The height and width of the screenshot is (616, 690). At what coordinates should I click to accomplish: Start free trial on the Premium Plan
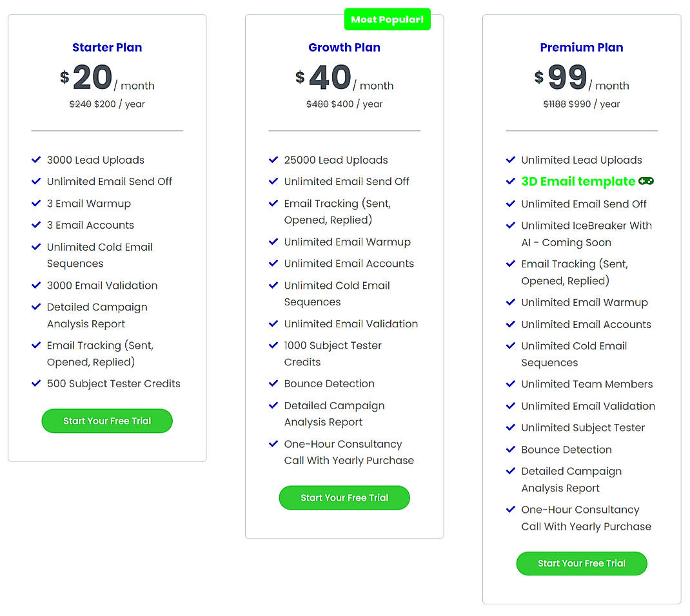click(581, 563)
